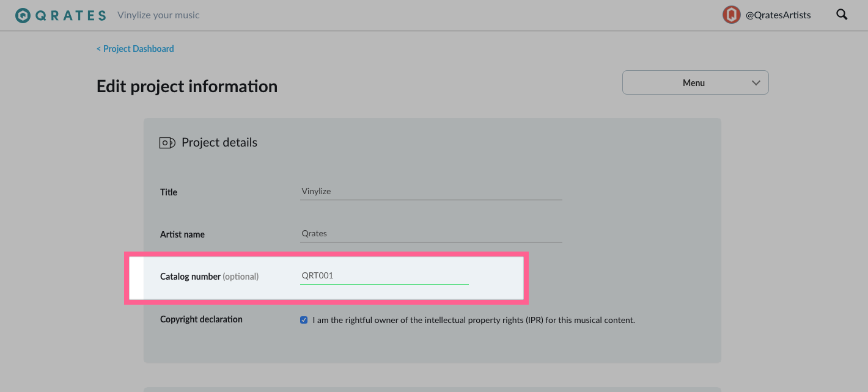
Task: Click the rightful owner IPR statement text
Action: pos(474,320)
